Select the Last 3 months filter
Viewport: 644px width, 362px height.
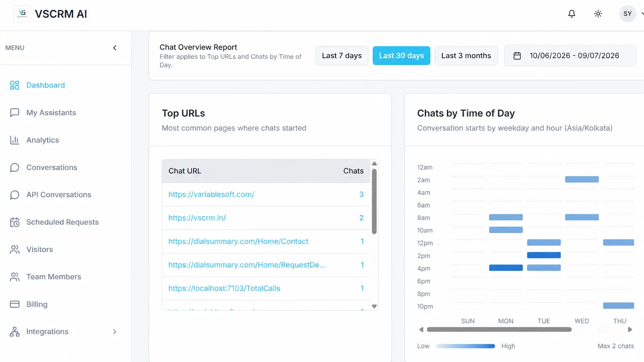click(x=466, y=55)
